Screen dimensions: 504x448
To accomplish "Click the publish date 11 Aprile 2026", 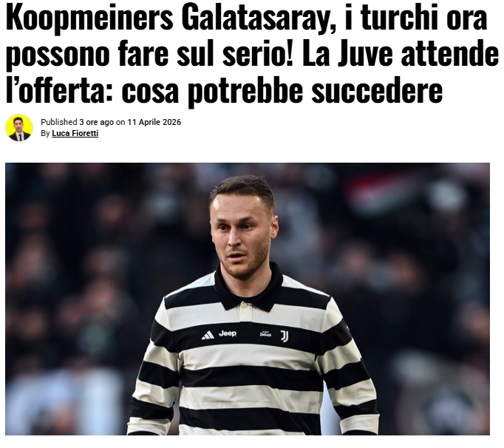I will pos(154,122).
